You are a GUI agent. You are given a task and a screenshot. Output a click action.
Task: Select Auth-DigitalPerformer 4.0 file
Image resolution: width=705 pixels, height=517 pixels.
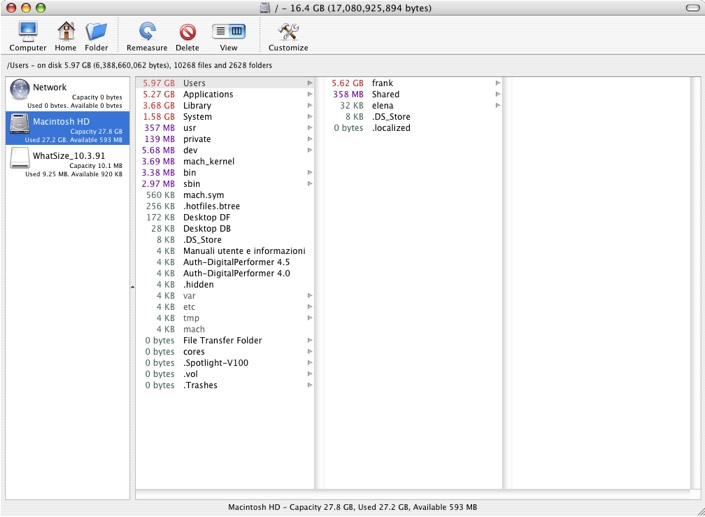pyautogui.click(x=225, y=273)
